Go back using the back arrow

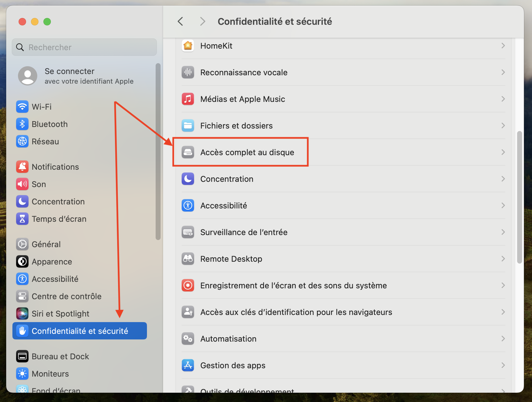click(180, 21)
